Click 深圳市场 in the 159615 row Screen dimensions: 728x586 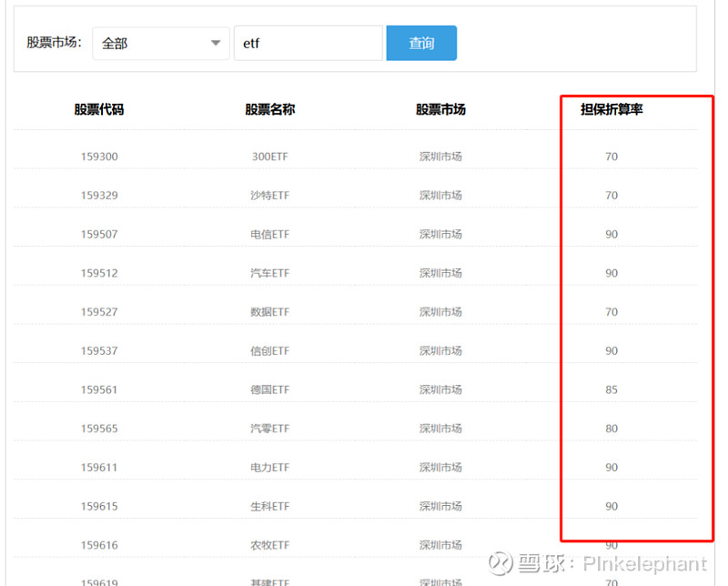coord(440,506)
